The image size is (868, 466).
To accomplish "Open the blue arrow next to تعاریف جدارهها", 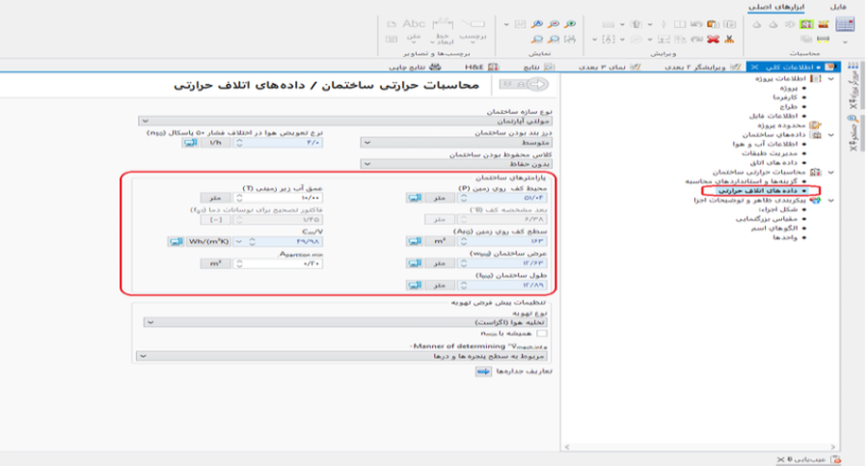I will click(482, 372).
